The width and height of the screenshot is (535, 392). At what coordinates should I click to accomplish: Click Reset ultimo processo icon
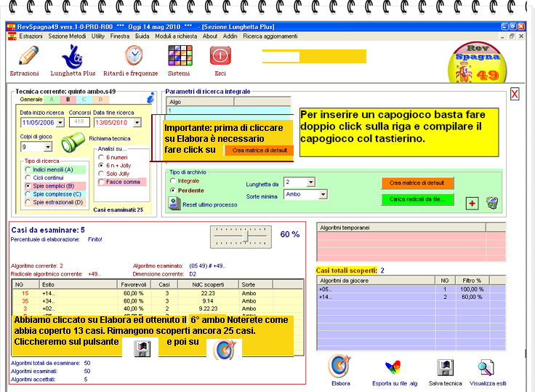click(174, 203)
